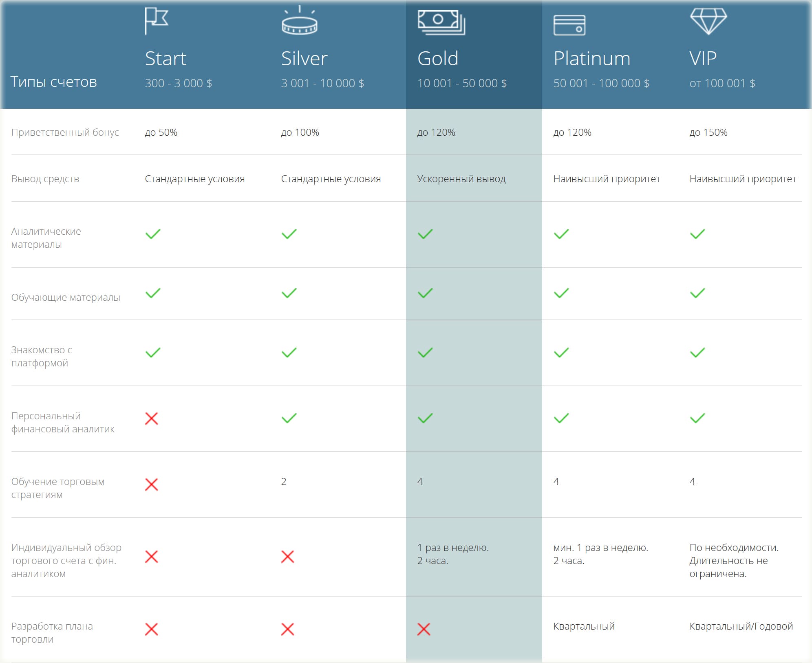Choose the highlighted Gold account heading
Screen dimensions: 812x663
[438, 59]
